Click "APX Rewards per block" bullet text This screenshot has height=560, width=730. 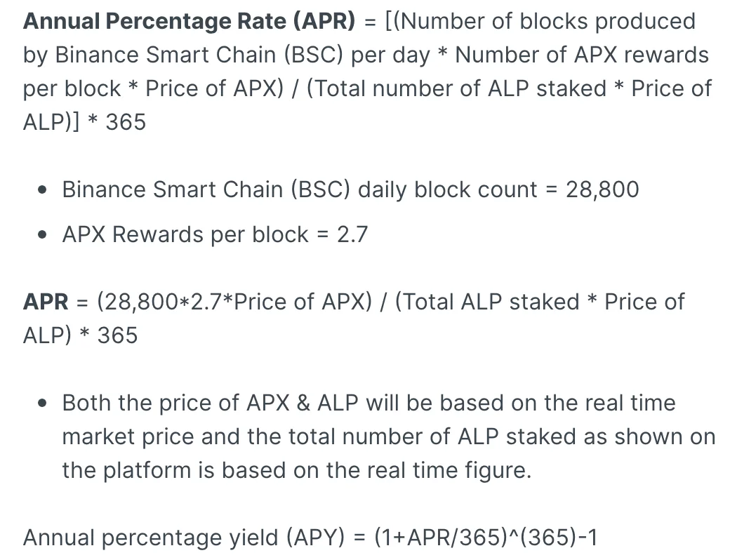(x=185, y=234)
